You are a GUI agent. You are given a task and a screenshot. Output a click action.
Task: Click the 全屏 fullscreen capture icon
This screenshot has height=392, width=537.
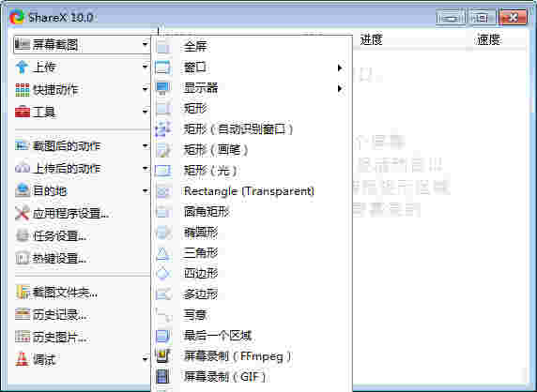pos(162,47)
